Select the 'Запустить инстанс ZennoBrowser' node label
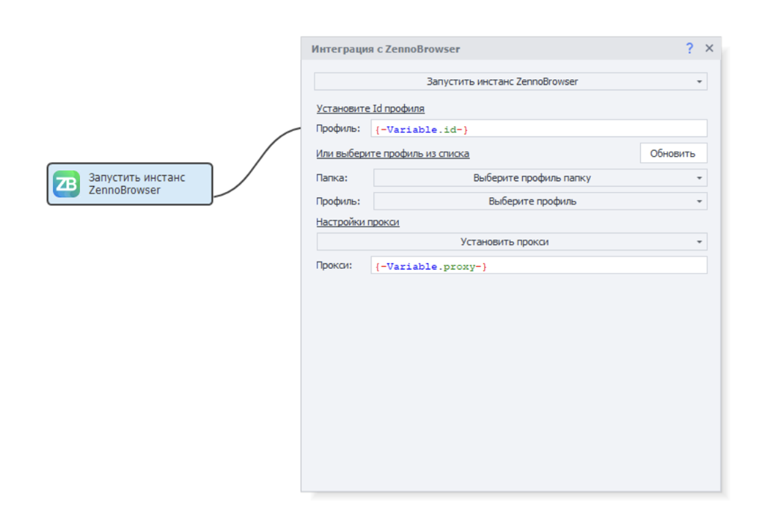 click(137, 184)
